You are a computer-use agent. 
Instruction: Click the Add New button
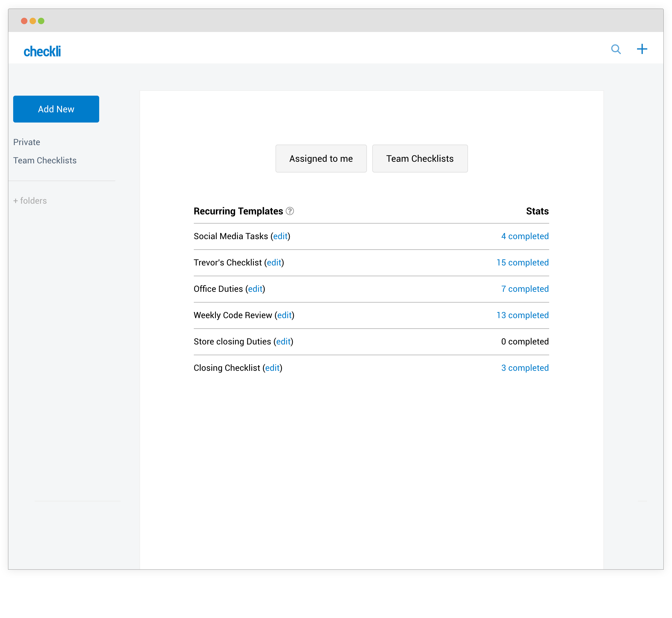click(x=56, y=109)
